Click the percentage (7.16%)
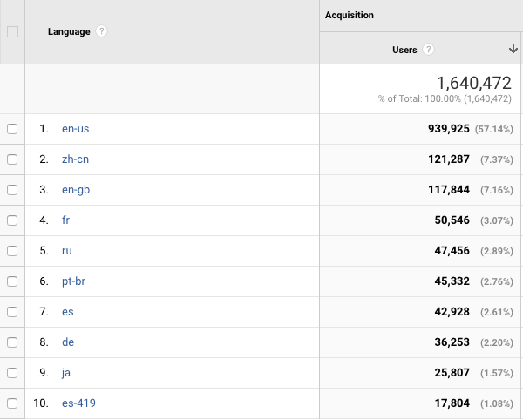Image resolution: width=523 pixels, height=420 pixels. (497, 190)
